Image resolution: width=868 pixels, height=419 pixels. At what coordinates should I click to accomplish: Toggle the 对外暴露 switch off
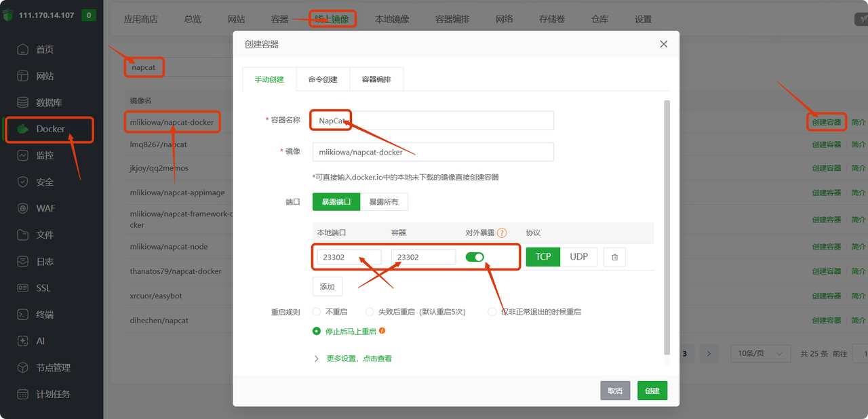tap(475, 257)
